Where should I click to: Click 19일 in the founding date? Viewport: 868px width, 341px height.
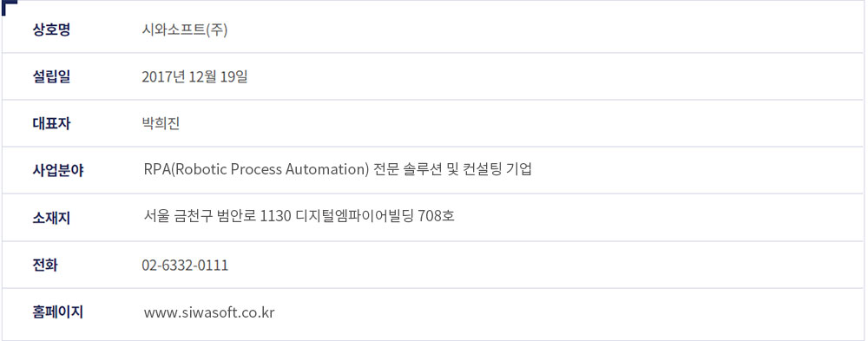coord(234,77)
